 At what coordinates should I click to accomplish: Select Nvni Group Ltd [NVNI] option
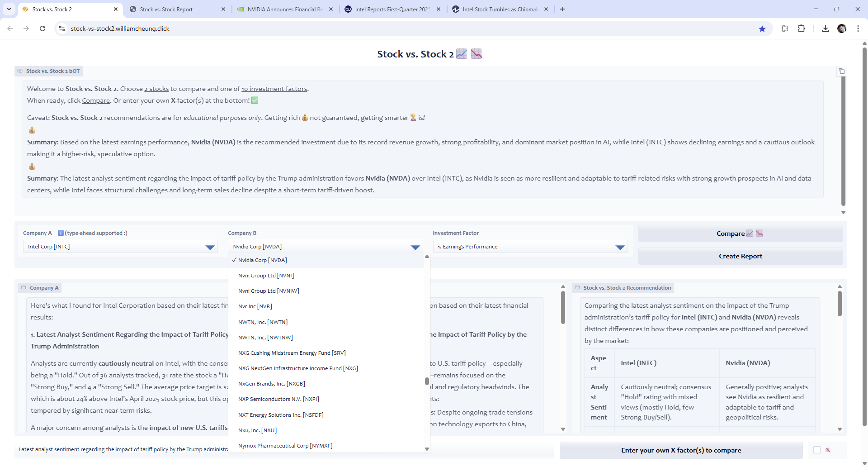[x=325, y=276]
